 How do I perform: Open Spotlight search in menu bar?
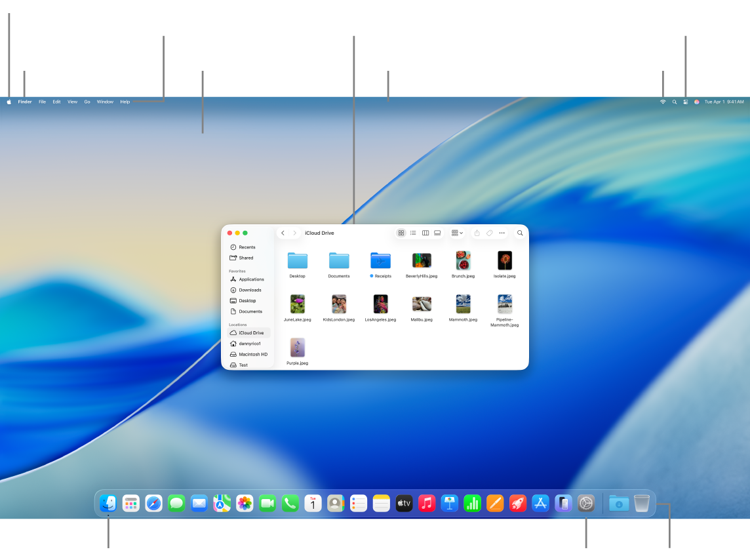point(675,102)
